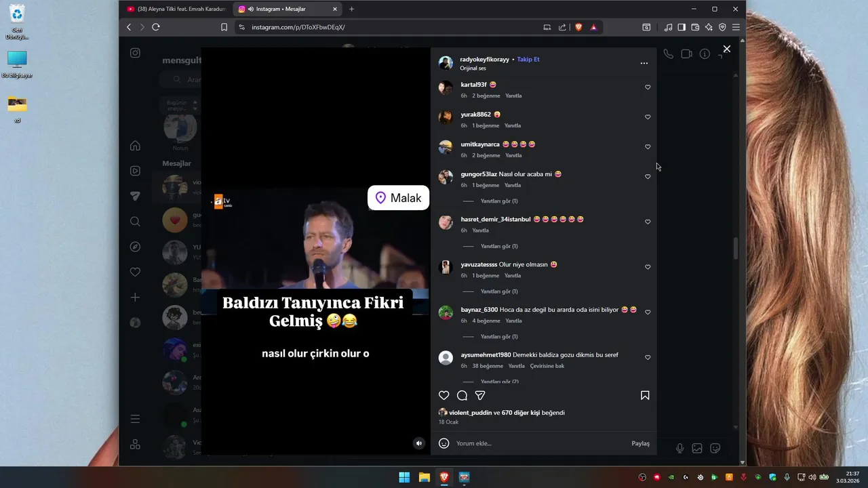Open the music note playlist icon
Image resolution: width=868 pixels, height=488 pixels.
(668, 27)
